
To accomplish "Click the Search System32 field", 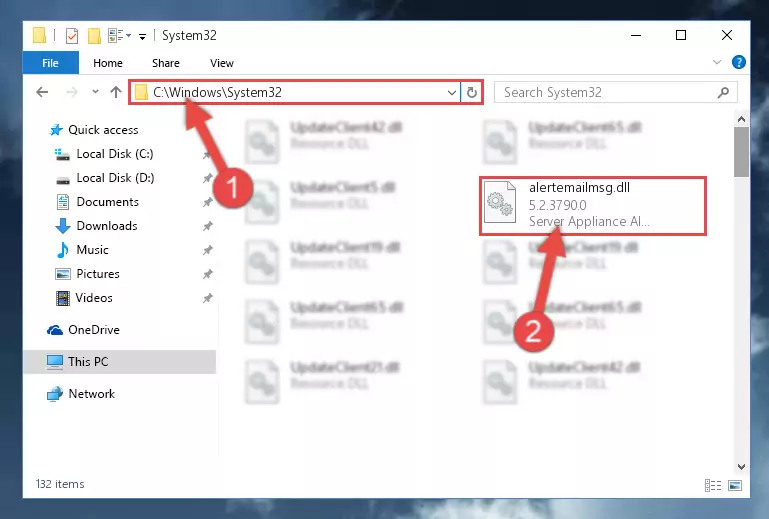I will tap(615, 92).
